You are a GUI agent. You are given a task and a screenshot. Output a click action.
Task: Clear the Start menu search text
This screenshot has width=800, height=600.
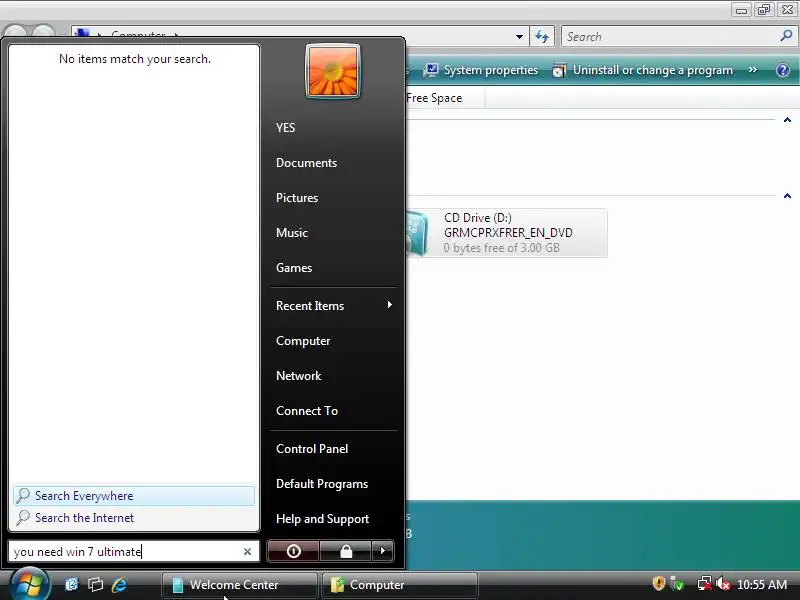(247, 552)
